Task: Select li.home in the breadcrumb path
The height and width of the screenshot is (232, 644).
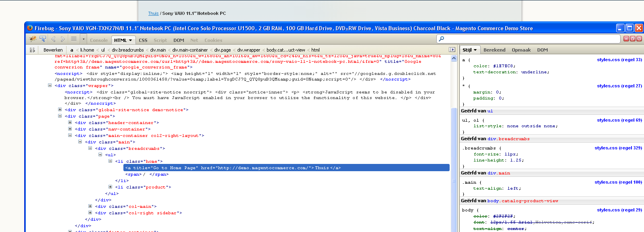Action: (87, 50)
